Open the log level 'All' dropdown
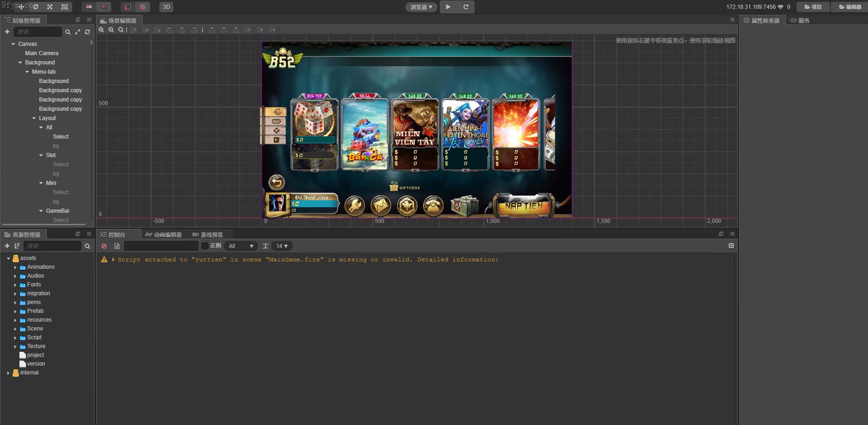The width and height of the screenshot is (868, 425). click(x=241, y=246)
